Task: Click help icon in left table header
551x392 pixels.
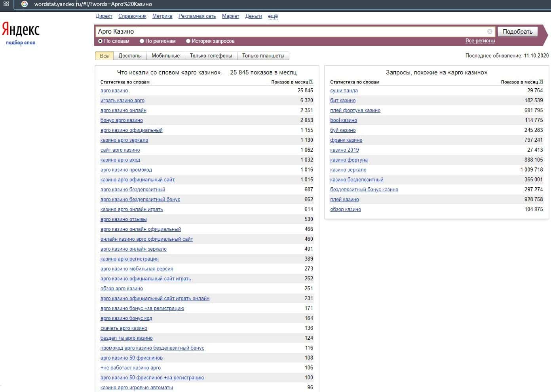Action: pos(311,82)
